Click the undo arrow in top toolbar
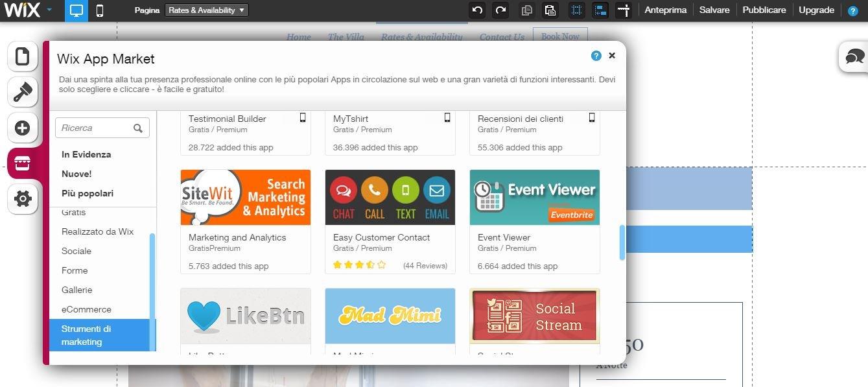 click(x=478, y=10)
